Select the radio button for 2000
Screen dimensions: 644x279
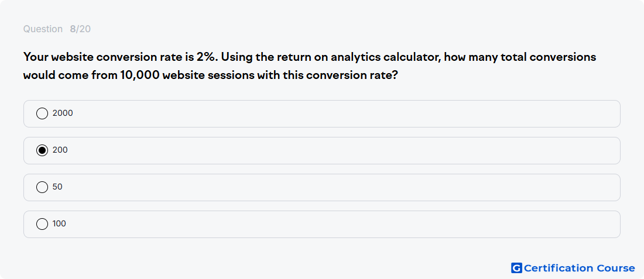(x=42, y=113)
